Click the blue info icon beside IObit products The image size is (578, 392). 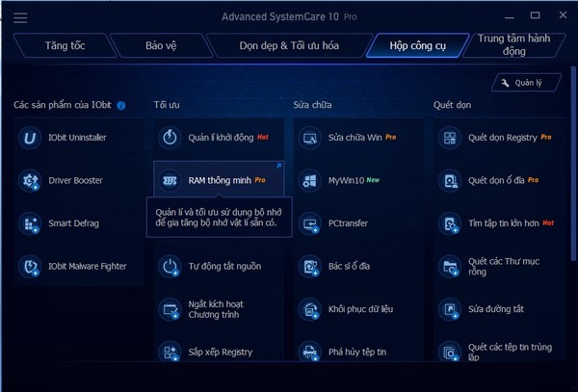click(121, 105)
